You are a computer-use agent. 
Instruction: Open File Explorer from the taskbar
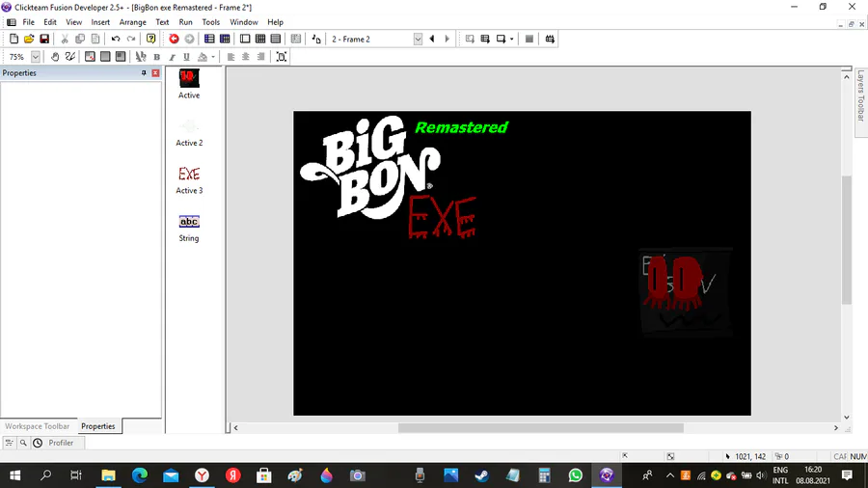tap(108, 475)
